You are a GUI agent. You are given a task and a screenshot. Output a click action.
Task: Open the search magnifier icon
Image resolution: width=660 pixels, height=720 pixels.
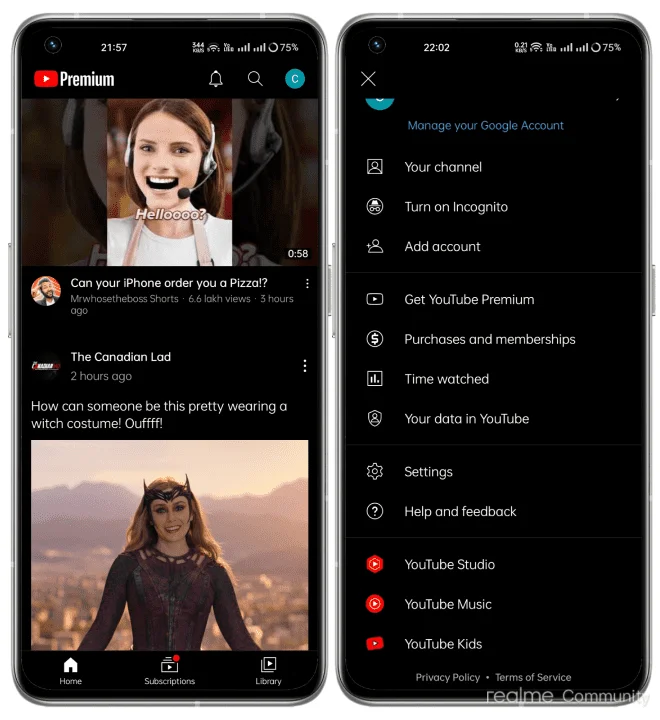click(255, 79)
